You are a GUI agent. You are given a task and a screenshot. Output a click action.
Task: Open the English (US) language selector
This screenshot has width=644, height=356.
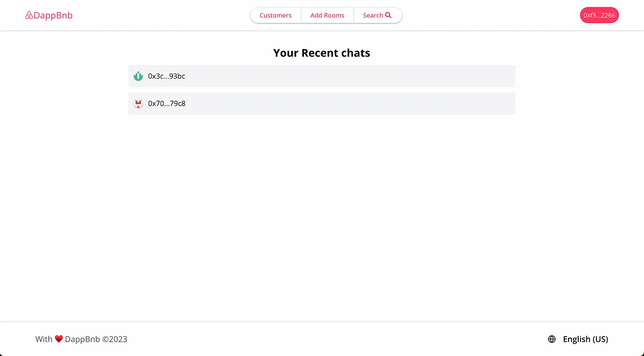tap(585, 339)
